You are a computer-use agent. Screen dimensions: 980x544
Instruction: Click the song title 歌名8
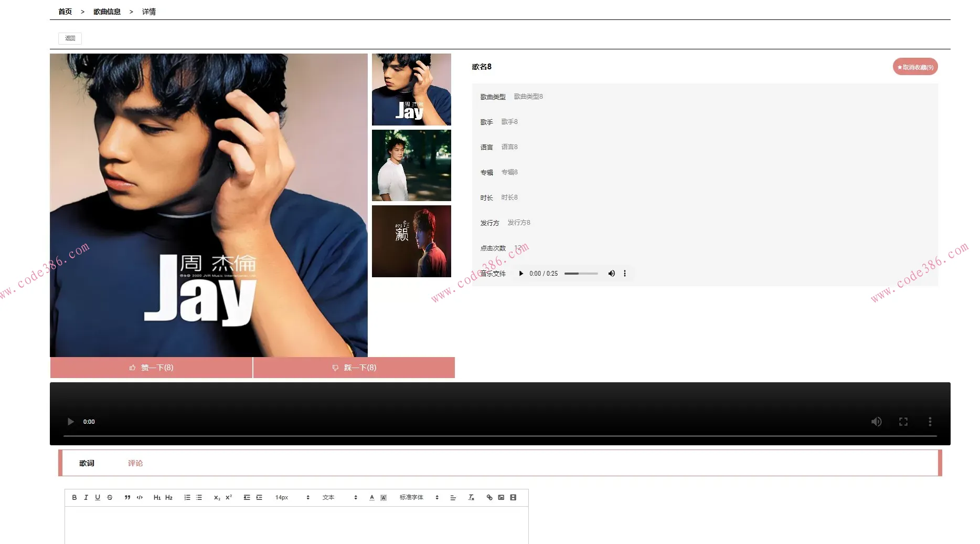482,67
